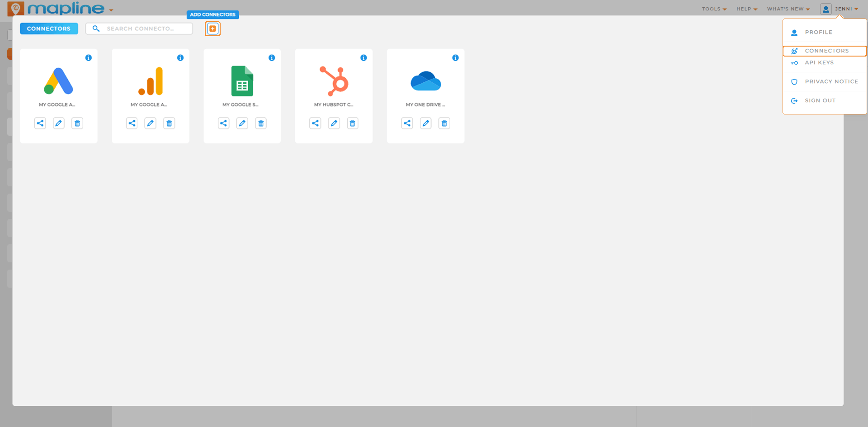Expand the Help menu
The height and width of the screenshot is (427, 868).
(746, 9)
